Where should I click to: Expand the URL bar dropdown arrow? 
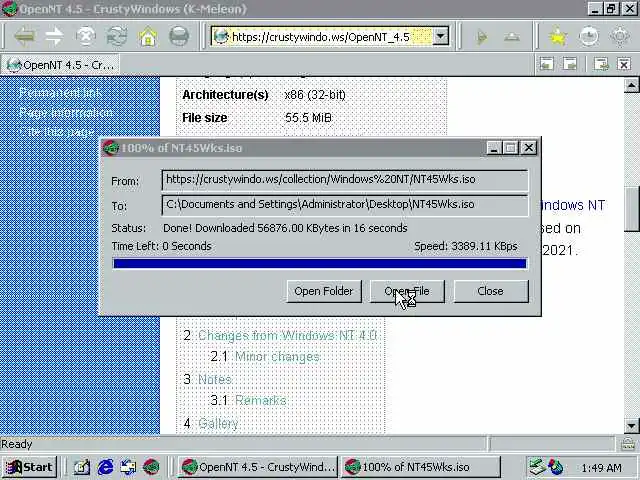[440, 37]
